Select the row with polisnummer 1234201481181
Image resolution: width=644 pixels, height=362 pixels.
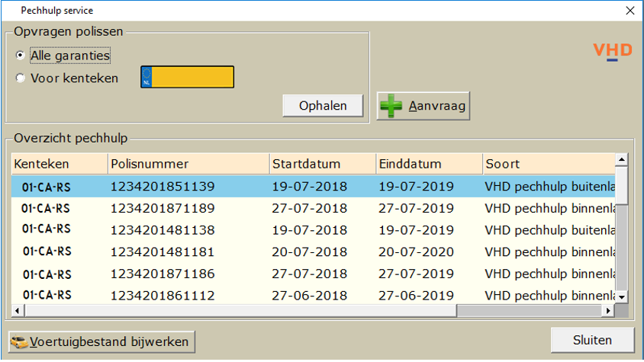314,251
